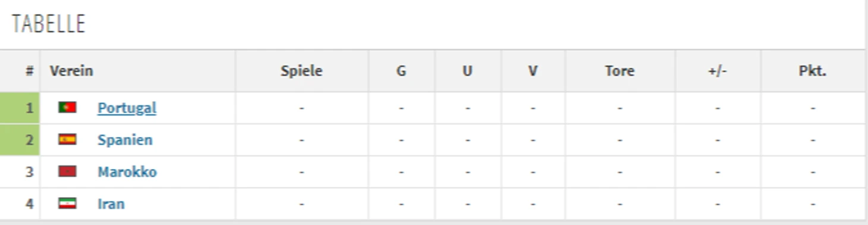Click the # rank column header
868x225 pixels.
[29, 71]
